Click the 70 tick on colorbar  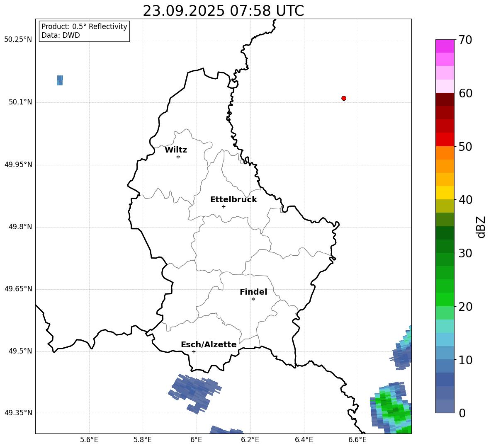click(x=465, y=40)
